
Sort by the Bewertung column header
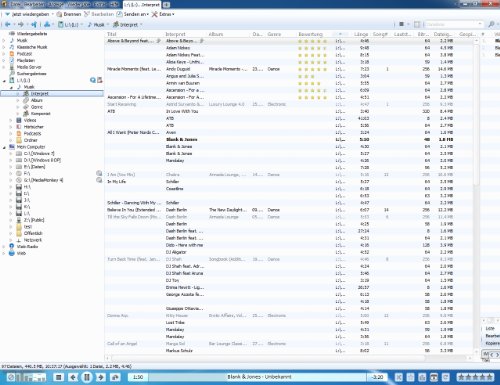click(x=310, y=34)
